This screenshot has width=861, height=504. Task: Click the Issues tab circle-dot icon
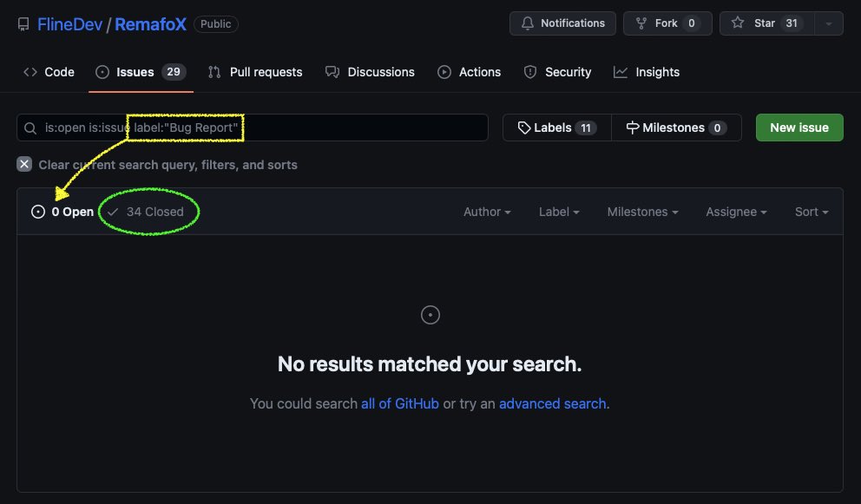point(102,72)
